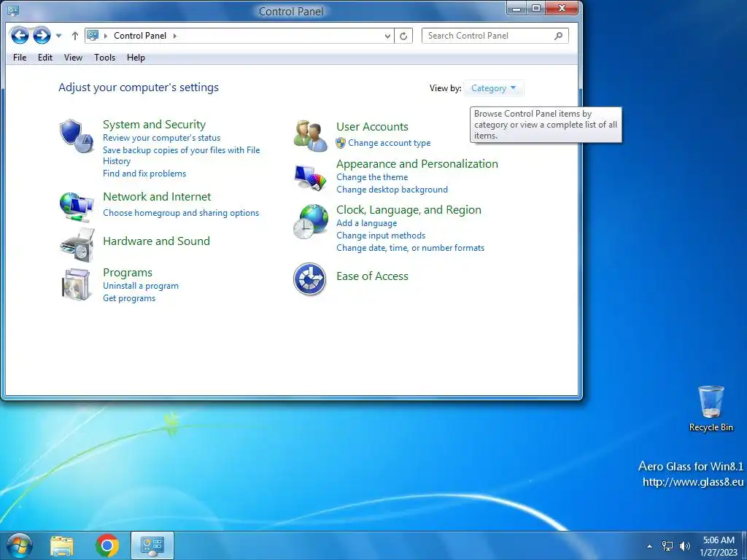Open Network and Internet category
Image resolution: width=747 pixels, height=560 pixels.
(x=157, y=197)
